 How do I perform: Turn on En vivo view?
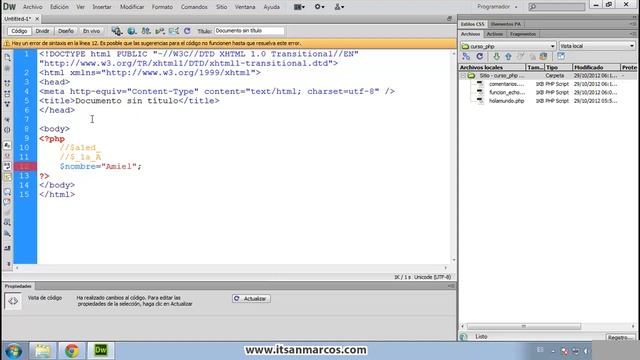coord(91,31)
